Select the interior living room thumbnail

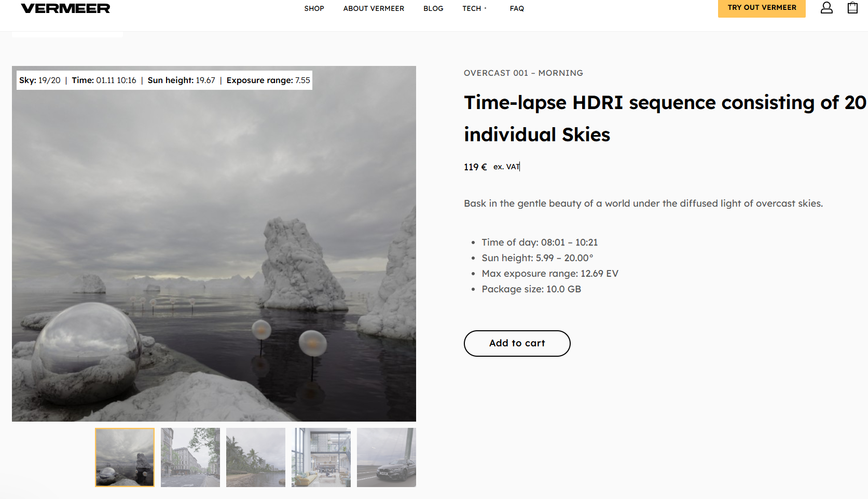[x=321, y=457]
